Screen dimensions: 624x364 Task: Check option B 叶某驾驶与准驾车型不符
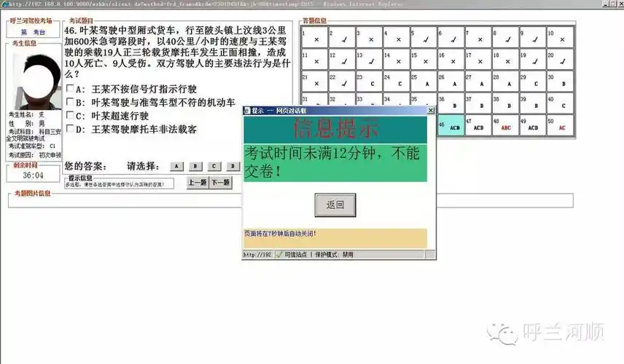70,102
